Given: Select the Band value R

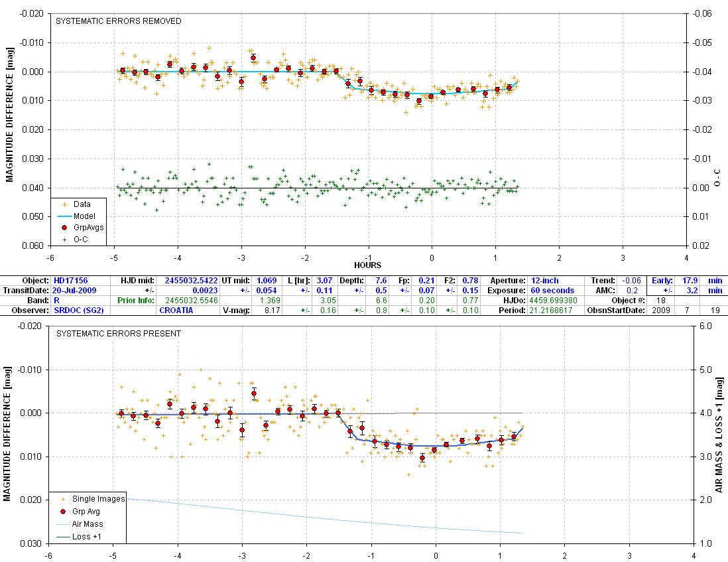Looking at the screenshot, I should click(56, 301).
